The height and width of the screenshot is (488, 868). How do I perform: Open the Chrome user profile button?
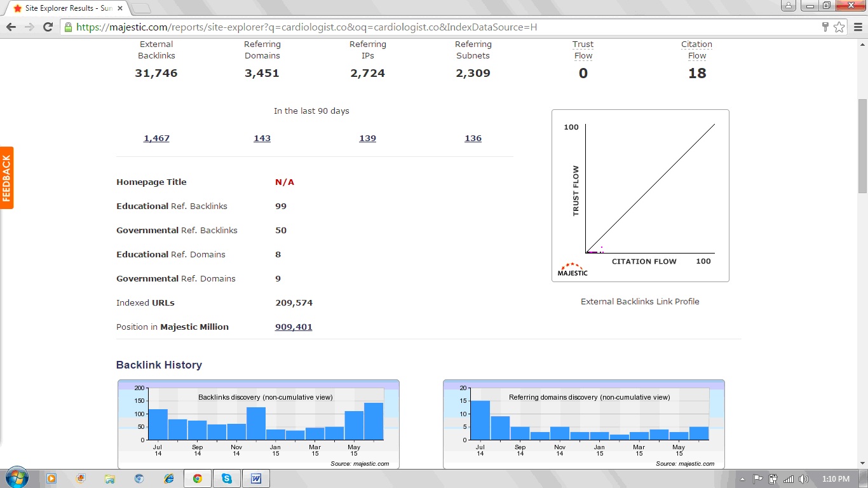pos(788,6)
